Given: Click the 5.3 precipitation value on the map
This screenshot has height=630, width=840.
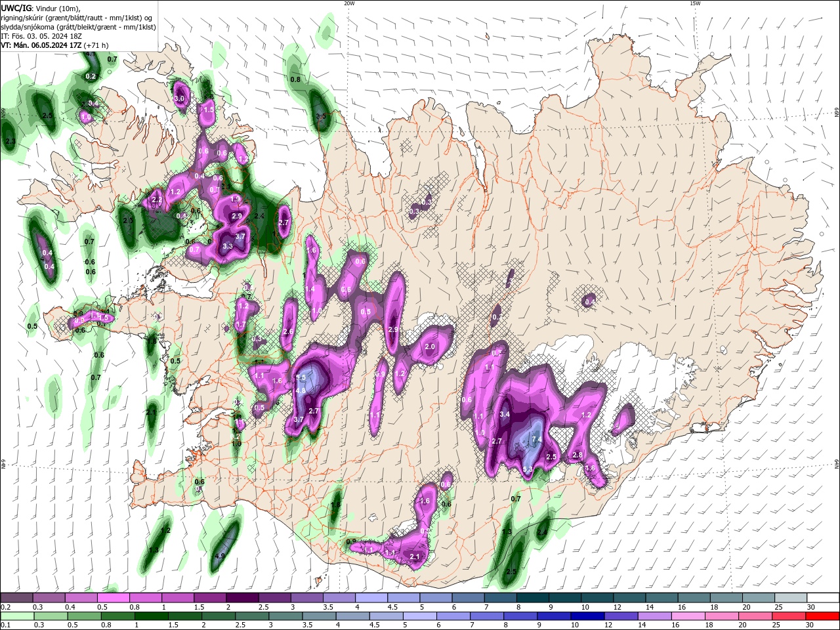Looking at the screenshot, I should click(x=528, y=469).
